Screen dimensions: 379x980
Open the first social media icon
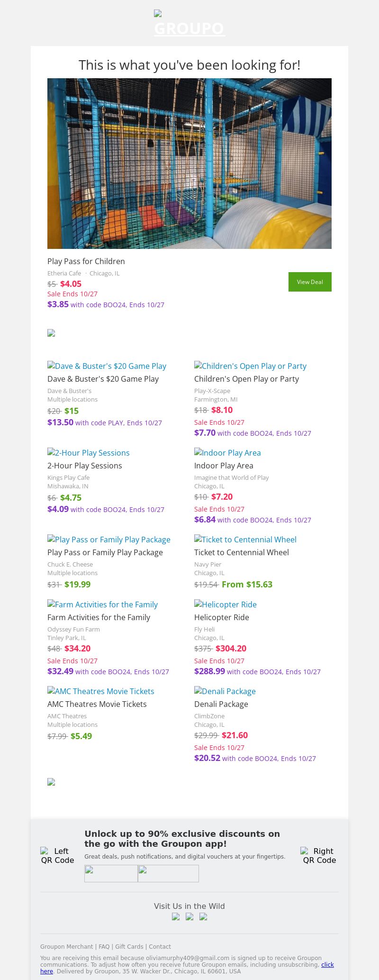[176, 916]
